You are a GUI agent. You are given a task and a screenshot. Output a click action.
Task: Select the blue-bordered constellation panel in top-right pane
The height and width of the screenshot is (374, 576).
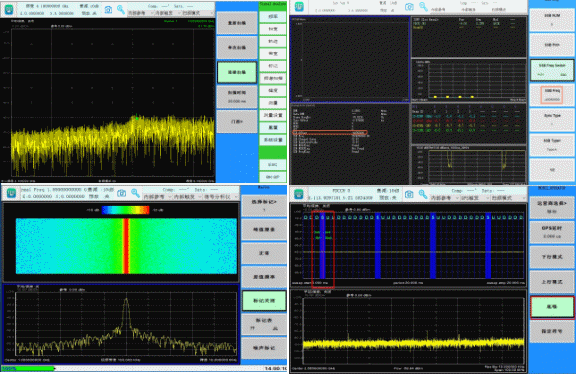click(350, 59)
